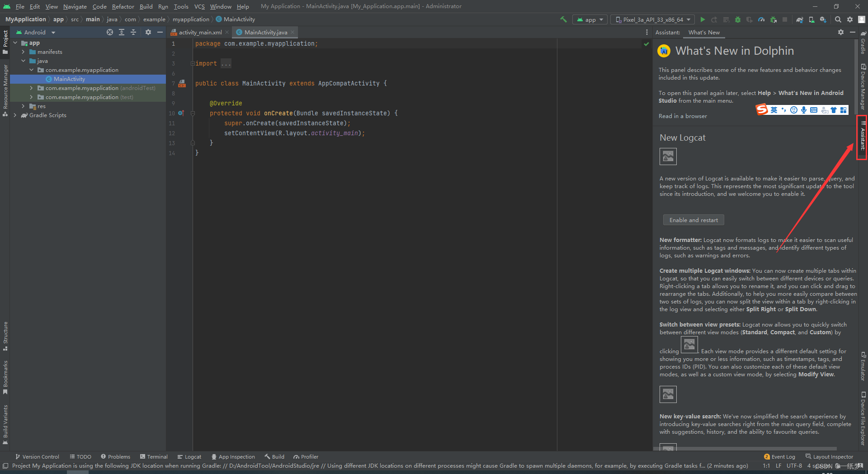
Task: Open the Refactor menu
Action: tap(123, 6)
